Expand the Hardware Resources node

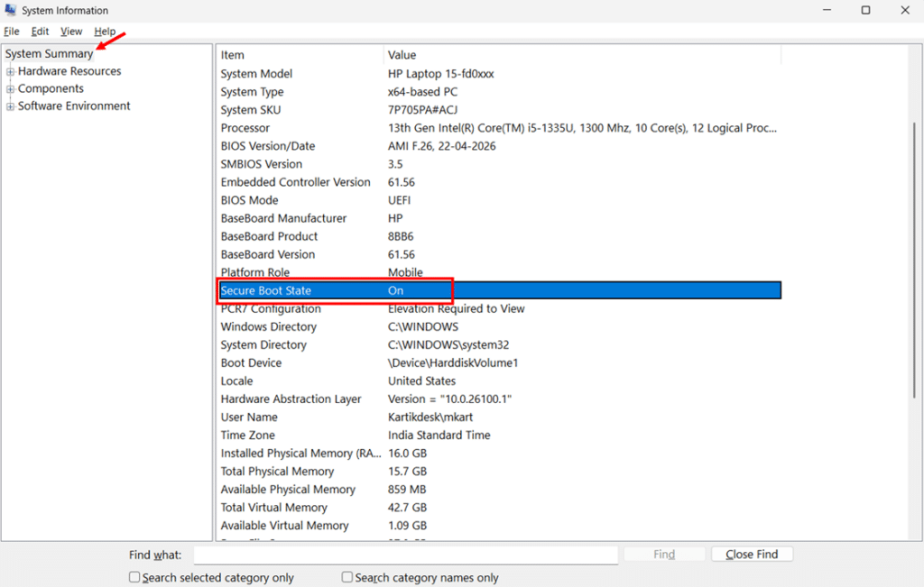[10, 72]
